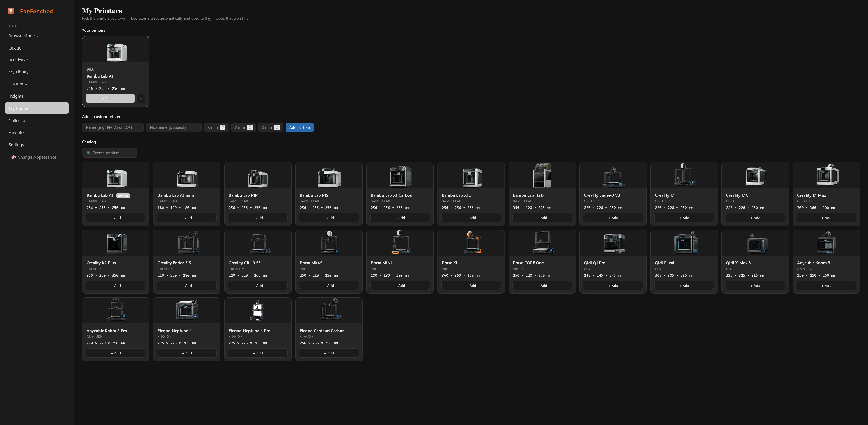
Task: Click the Nickname (optional) field
Action: click(174, 127)
